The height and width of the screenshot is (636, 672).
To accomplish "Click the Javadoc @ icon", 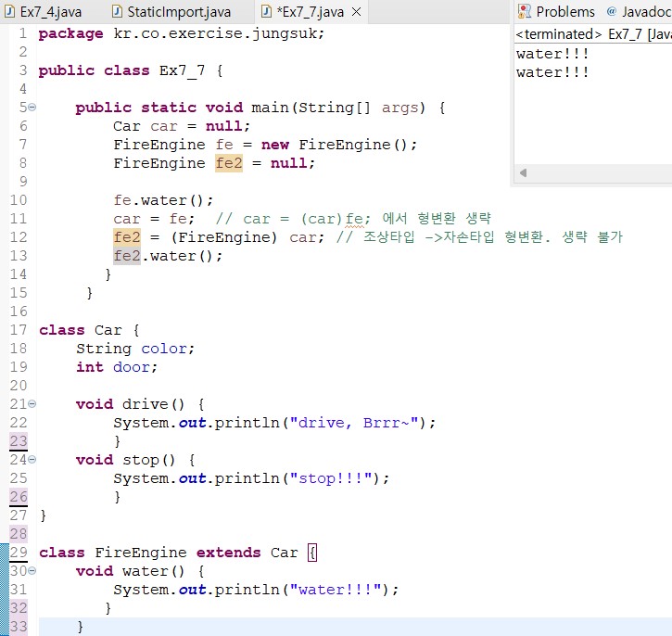I will click(612, 11).
